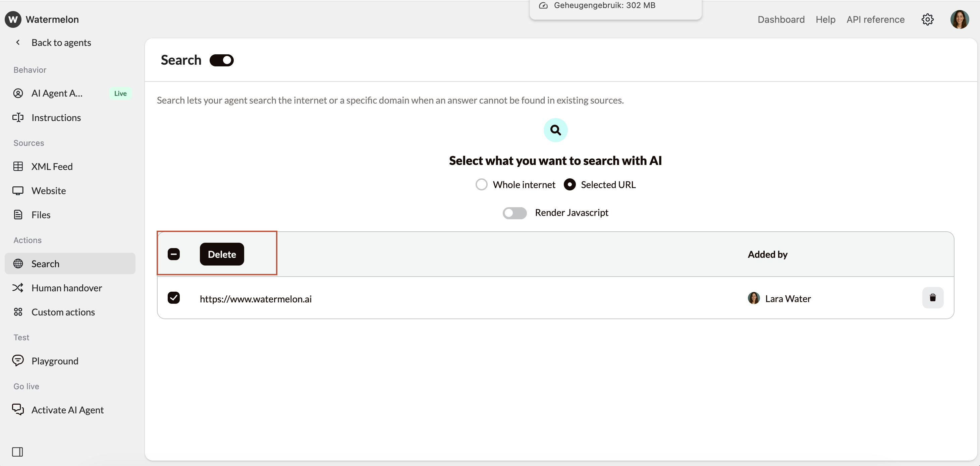Image resolution: width=980 pixels, height=466 pixels.
Task: Disable the Search feature toggle
Action: (x=221, y=60)
